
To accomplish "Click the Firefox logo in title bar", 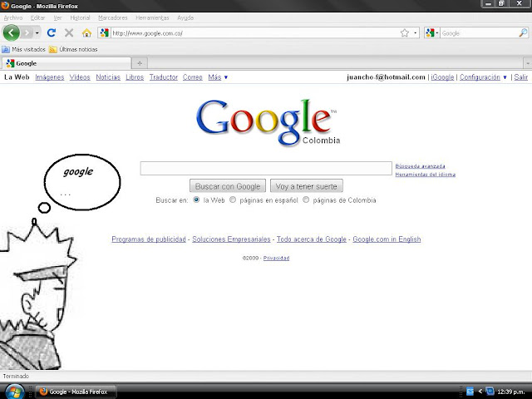I will point(5,6).
